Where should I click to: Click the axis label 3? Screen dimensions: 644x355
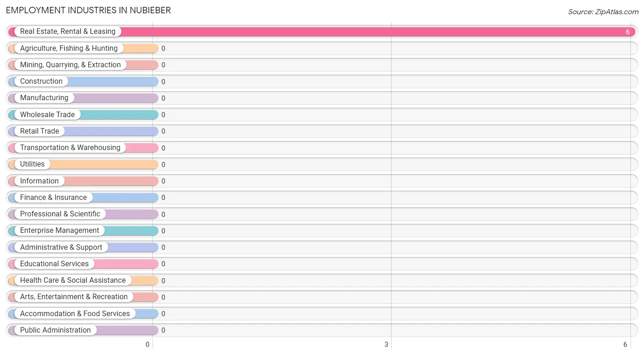click(387, 344)
